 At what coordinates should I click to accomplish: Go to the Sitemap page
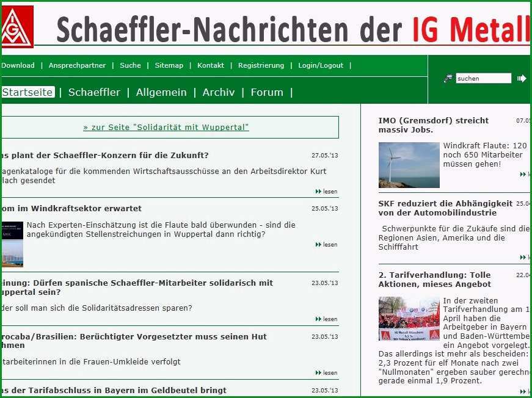[x=169, y=65]
